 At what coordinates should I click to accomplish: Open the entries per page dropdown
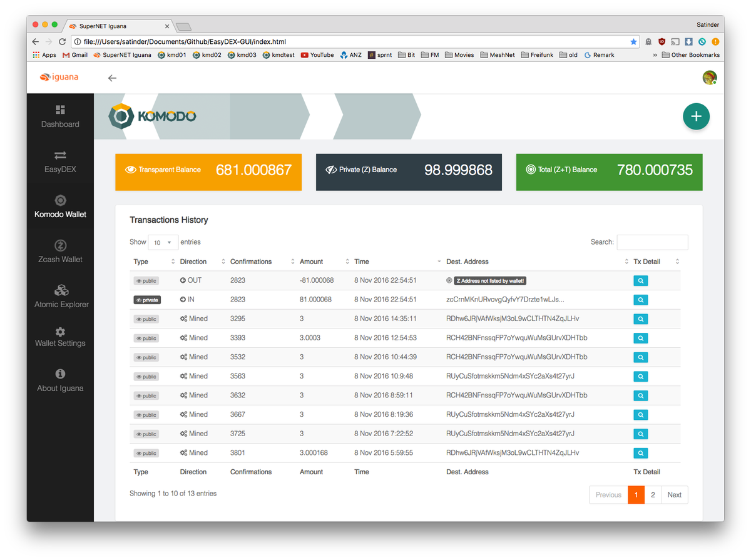click(163, 242)
